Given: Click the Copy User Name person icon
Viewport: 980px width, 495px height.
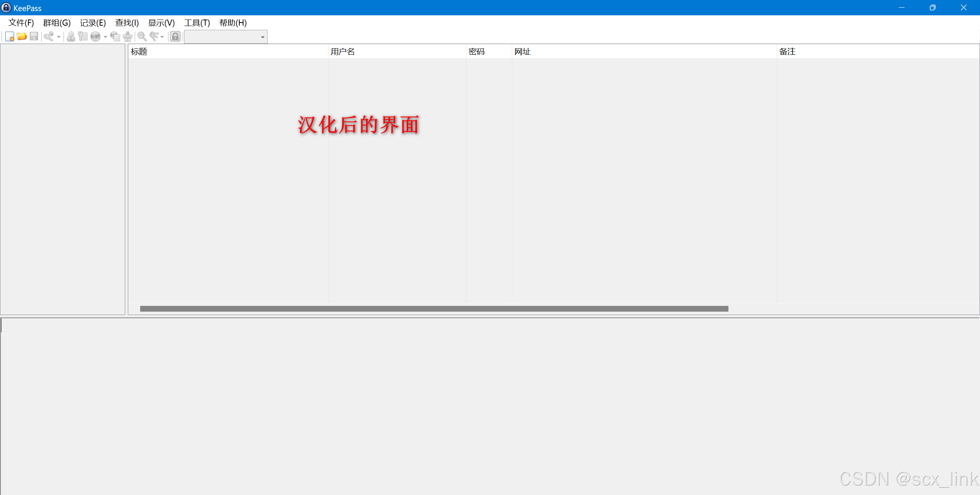Looking at the screenshot, I should coord(71,37).
